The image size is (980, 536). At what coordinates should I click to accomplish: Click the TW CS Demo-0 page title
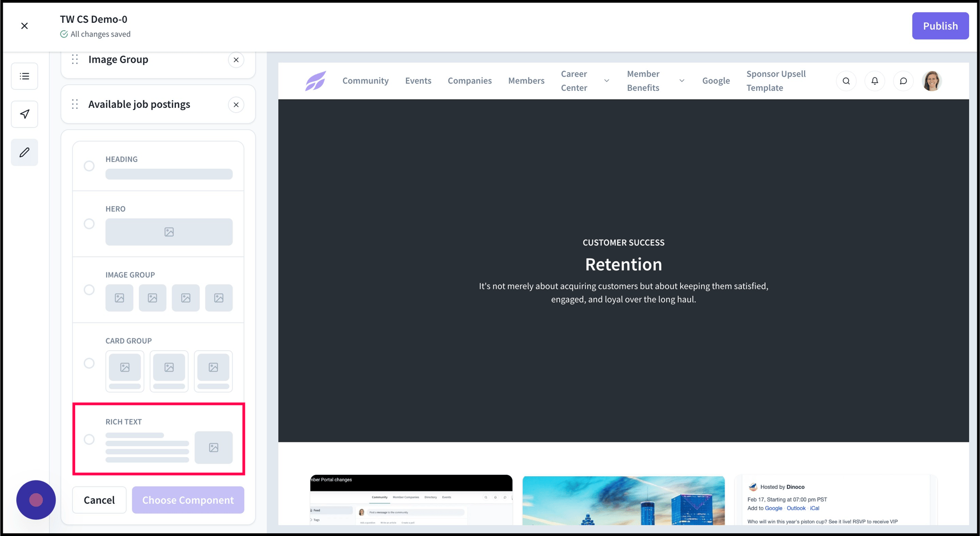(94, 19)
